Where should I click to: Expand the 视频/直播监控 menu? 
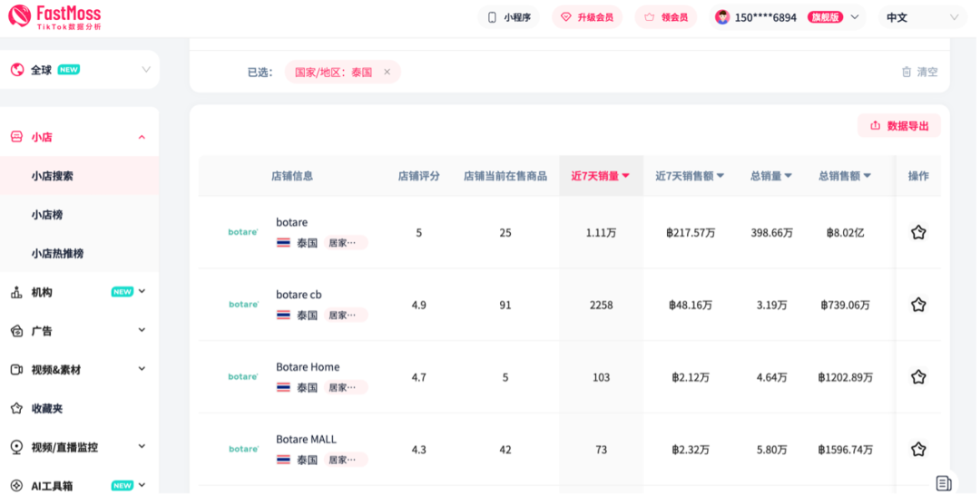[142, 446]
